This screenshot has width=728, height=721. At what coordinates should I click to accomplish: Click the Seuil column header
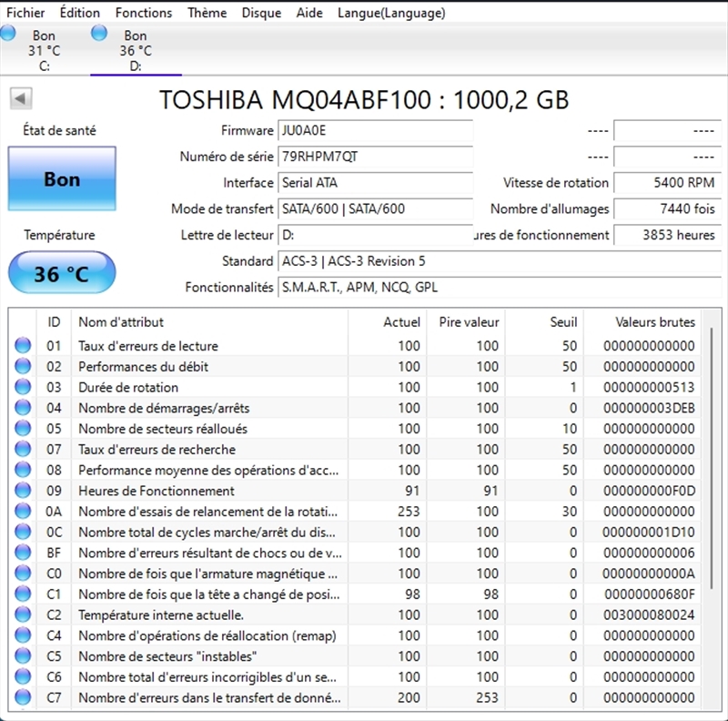(x=544, y=322)
